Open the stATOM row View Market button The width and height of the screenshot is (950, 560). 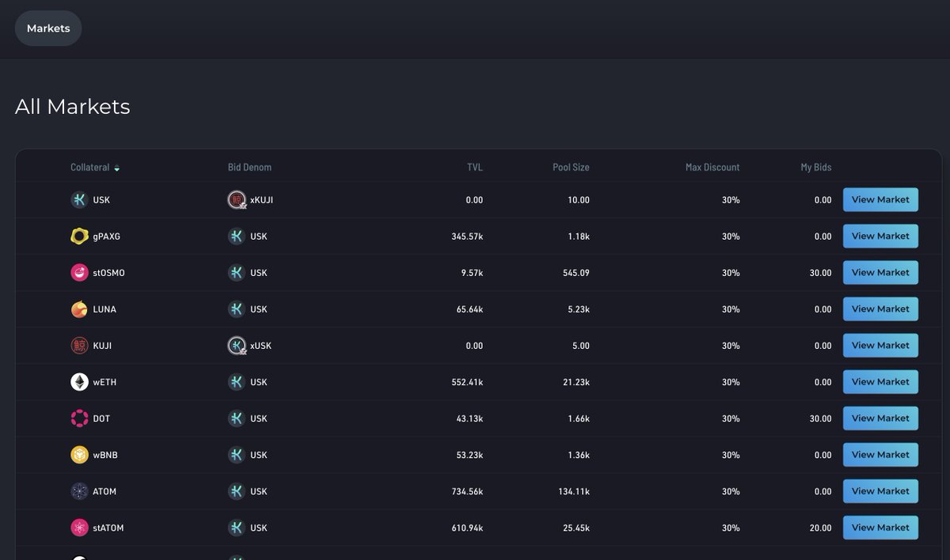[880, 528]
